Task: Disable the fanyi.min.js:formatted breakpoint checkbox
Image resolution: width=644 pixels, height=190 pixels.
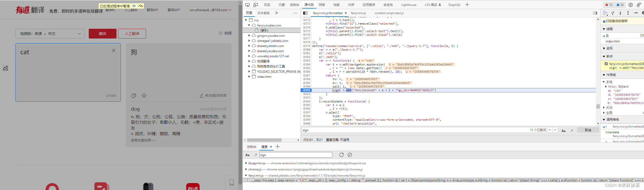Action: 606,64
